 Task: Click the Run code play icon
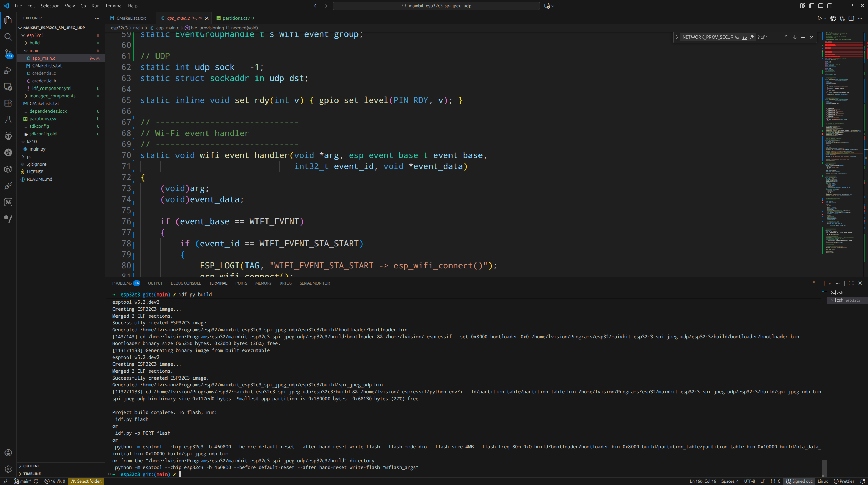(x=819, y=18)
